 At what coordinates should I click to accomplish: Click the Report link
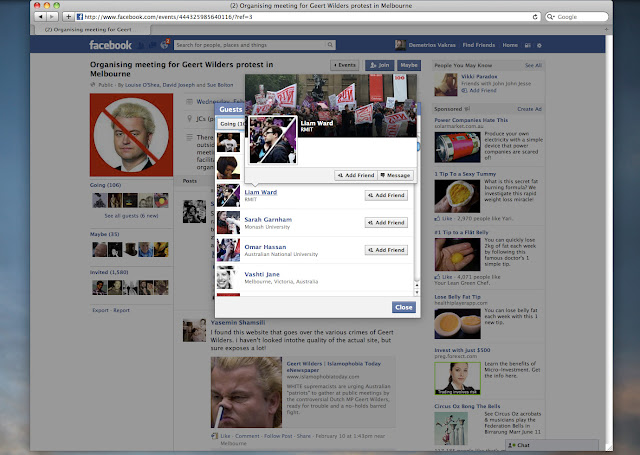[121, 310]
